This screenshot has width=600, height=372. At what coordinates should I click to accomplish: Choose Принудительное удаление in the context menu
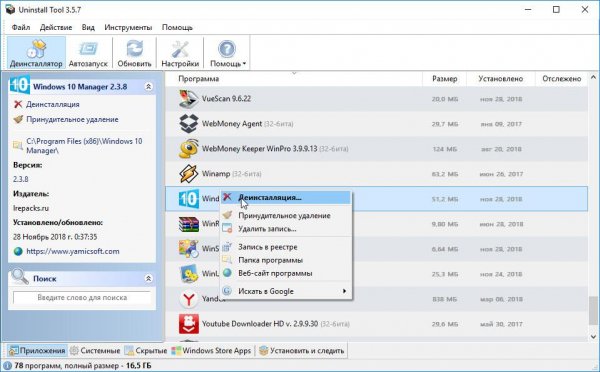(x=285, y=215)
